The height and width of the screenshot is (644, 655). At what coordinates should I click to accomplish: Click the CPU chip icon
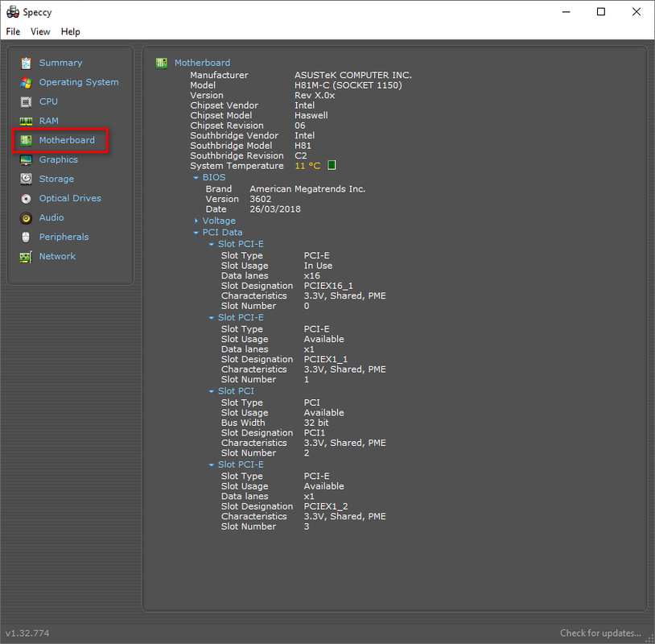click(x=26, y=101)
